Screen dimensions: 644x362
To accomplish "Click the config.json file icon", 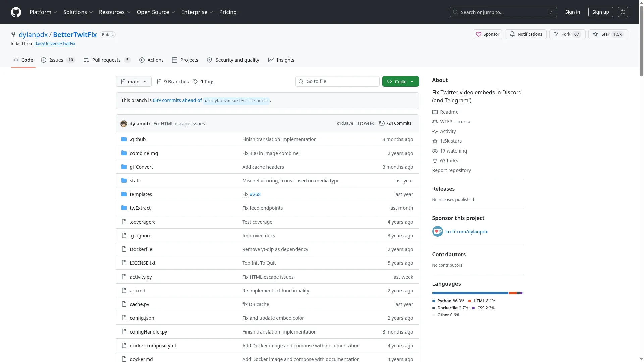I will point(124,318).
